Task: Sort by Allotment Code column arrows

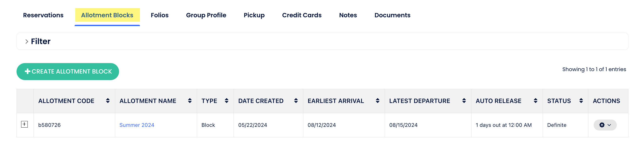Action: [x=108, y=101]
